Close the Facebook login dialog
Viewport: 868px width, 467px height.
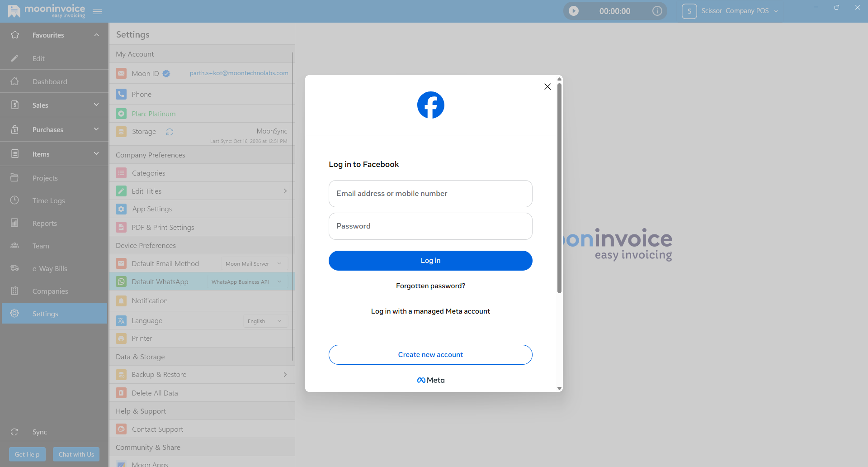pyautogui.click(x=547, y=86)
